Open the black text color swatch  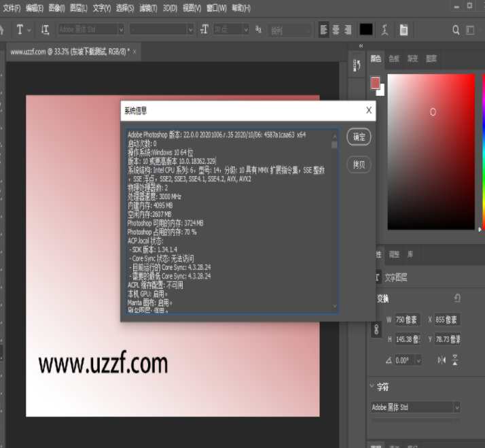(366, 30)
